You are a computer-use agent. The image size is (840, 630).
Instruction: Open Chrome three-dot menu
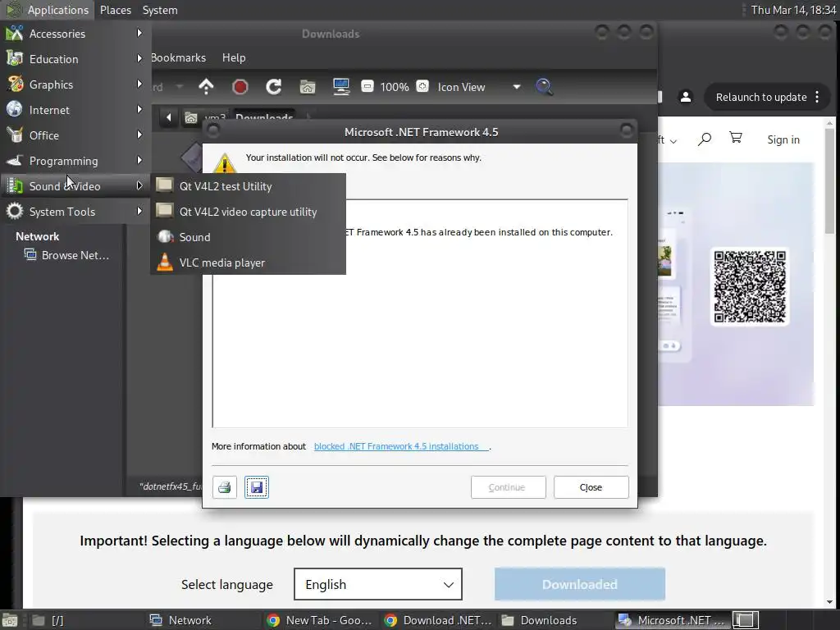tap(817, 97)
